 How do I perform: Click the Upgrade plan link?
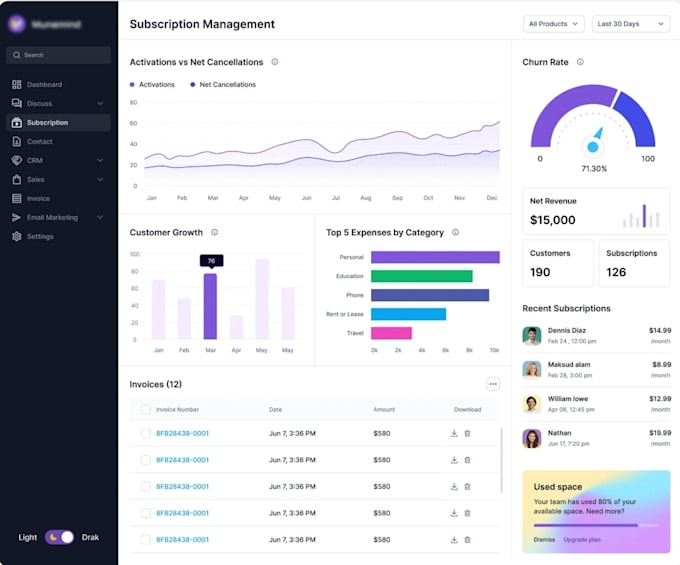[x=582, y=539]
